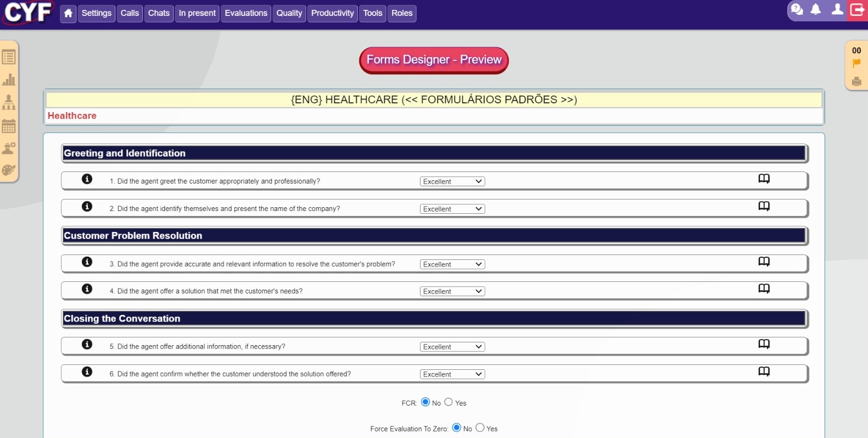868x438 pixels.
Task: Open the book icon for question 1
Action: 764,179
